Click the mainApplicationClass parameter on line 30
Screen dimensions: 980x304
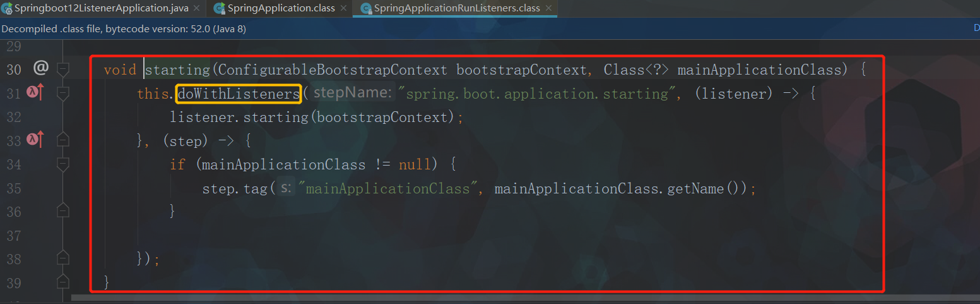[759, 70]
